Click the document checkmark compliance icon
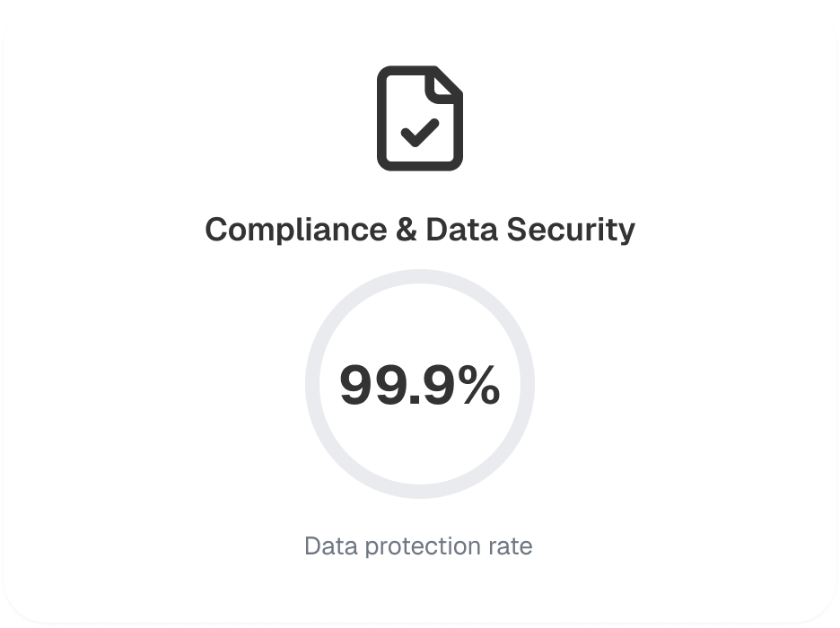840x628 pixels. point(419,118)
